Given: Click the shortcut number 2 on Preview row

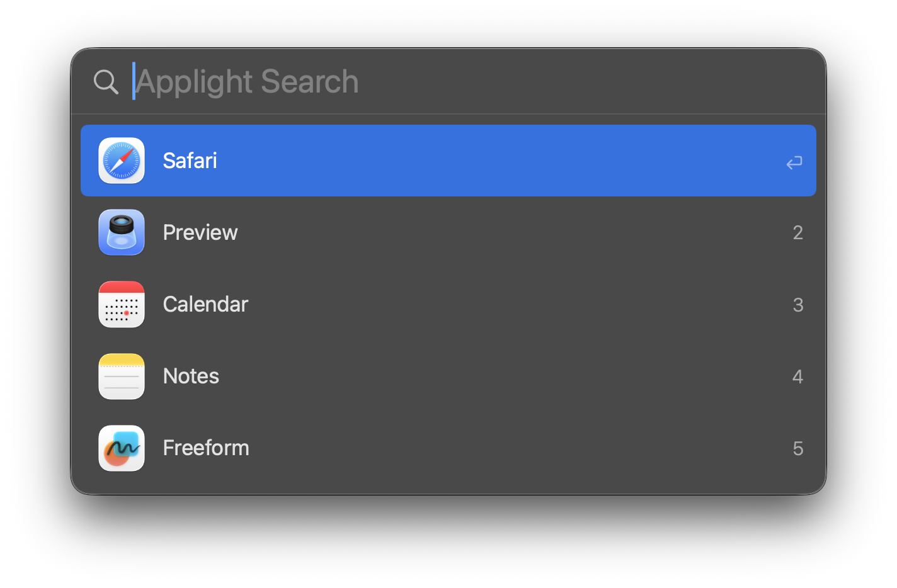Looking at the screenshot, I should [x=797, y=232].
